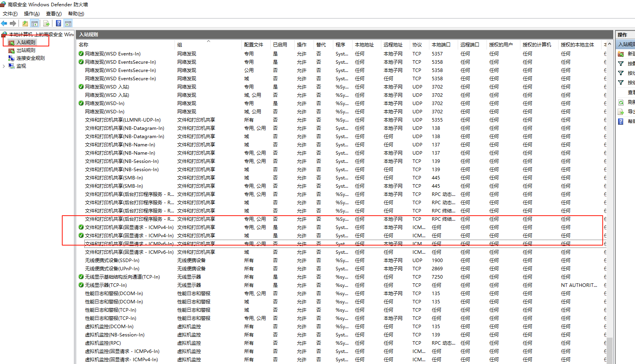Expand the 监视 tree node chevron
The height and width of the screenshot is (364, 635).
pos(4,66)
